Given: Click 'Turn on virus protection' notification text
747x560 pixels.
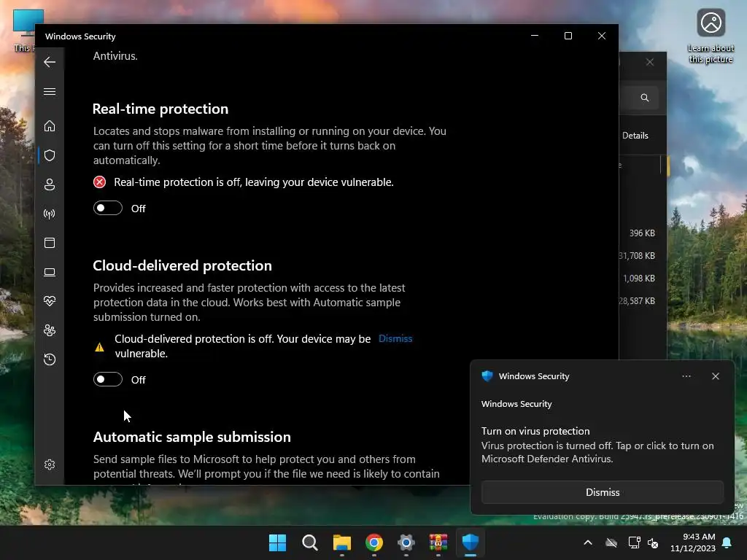Looking at the screenshot, I should pyautogui.click(x=535, y=431).
